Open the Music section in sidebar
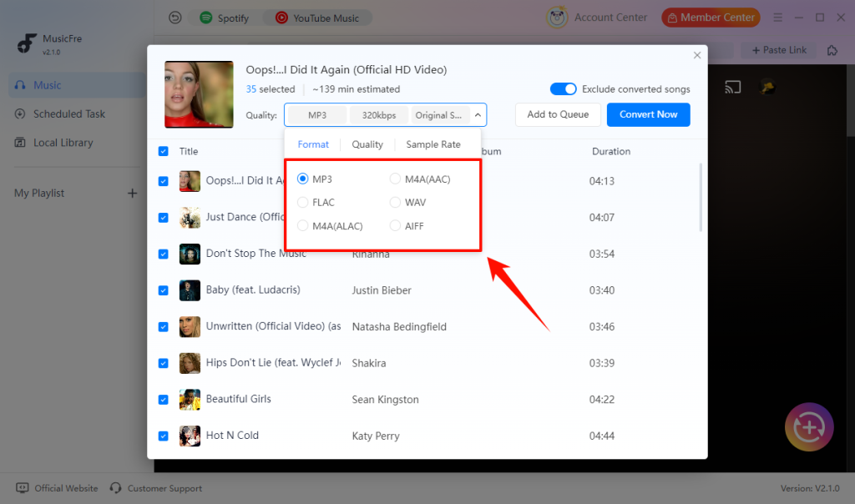Image resolution: width=855 pixels, height=504 pixels. pyautogui.click(x=77, y=85)
